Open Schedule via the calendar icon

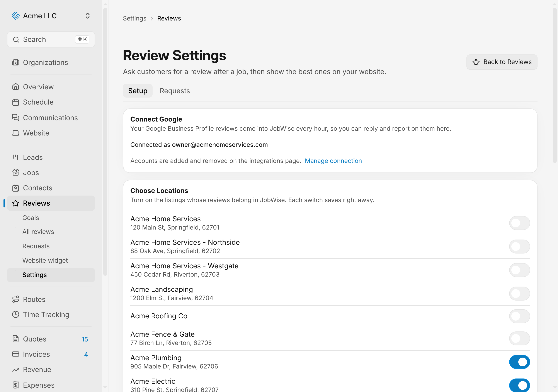coord(15,102)
